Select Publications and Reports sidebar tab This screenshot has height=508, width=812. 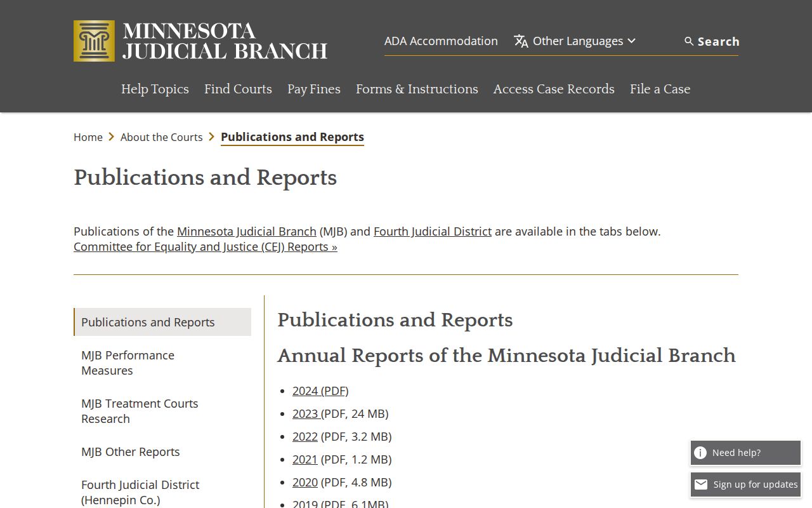tap(162, 322)
